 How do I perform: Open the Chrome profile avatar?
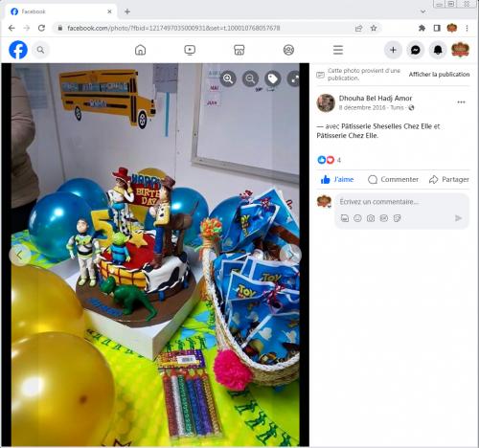(x=452, y=28)
